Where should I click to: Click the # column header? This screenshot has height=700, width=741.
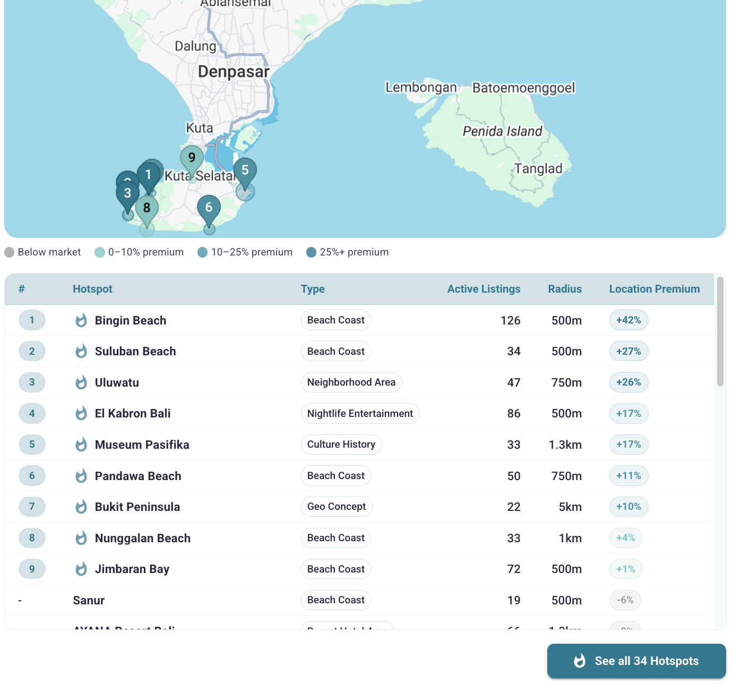(21, 289)
